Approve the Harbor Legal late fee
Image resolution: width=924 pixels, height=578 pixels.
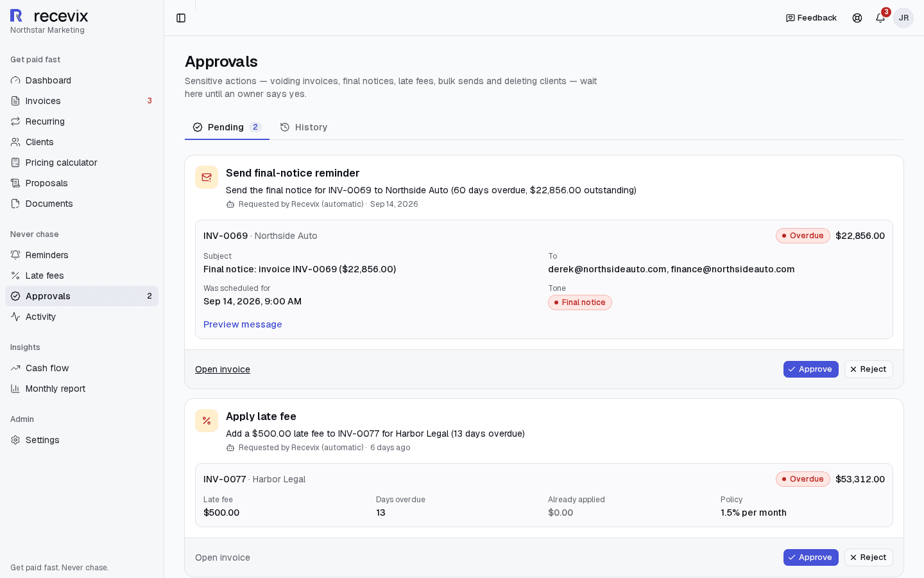click(810, 557)
